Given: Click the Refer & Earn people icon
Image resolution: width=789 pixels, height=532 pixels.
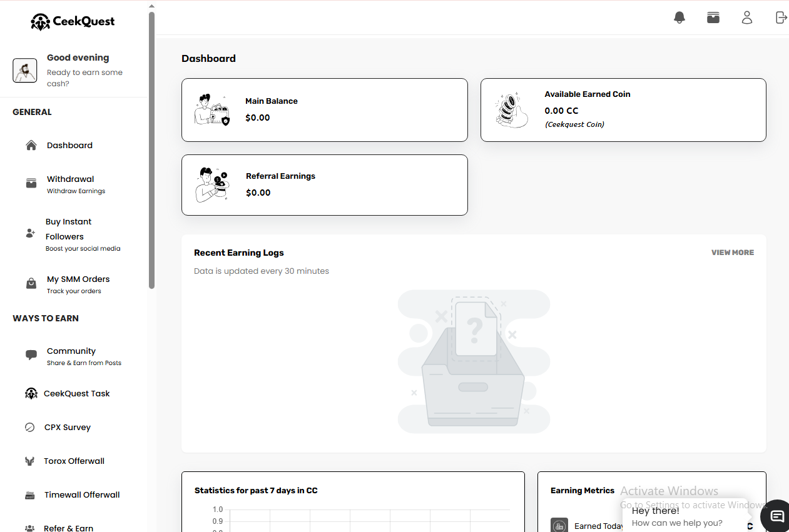Looking at the screenshot, I should tap(29, 528).
